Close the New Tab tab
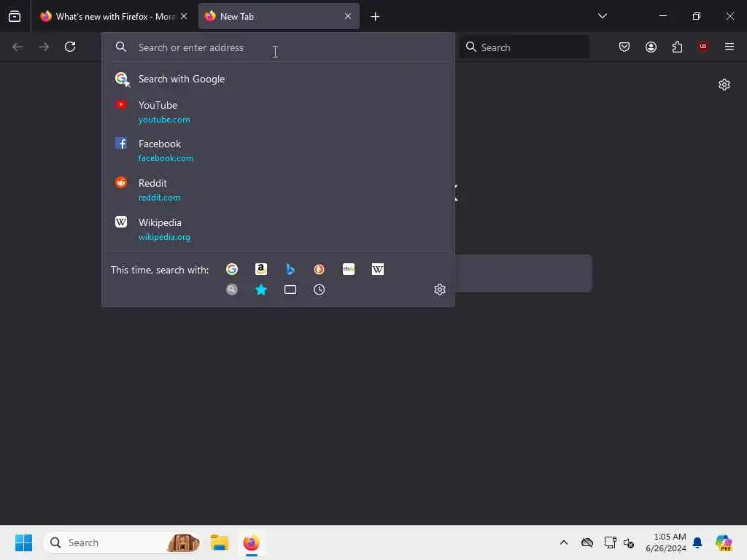Image resolution: width=747 pixels, height=560 pixels. coord(348,16)
